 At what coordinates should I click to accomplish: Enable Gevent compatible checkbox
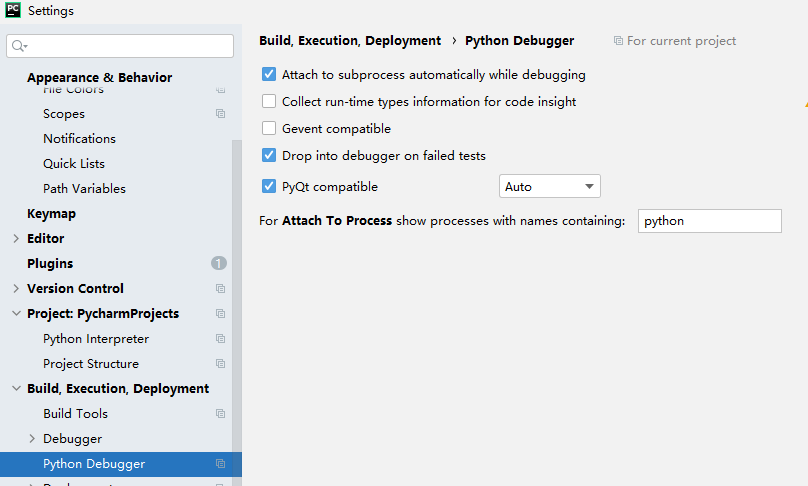(x=269, y=129)
